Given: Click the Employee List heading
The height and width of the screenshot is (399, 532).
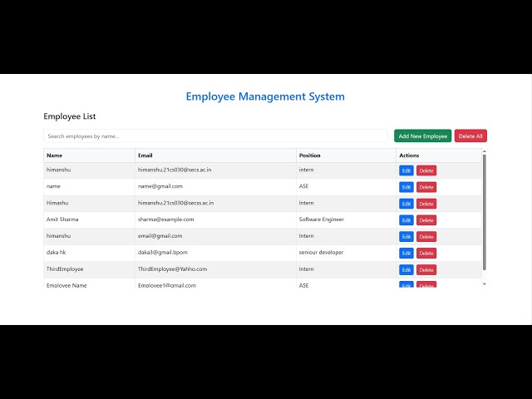Looking at the screenshot, I should point(70,116).
